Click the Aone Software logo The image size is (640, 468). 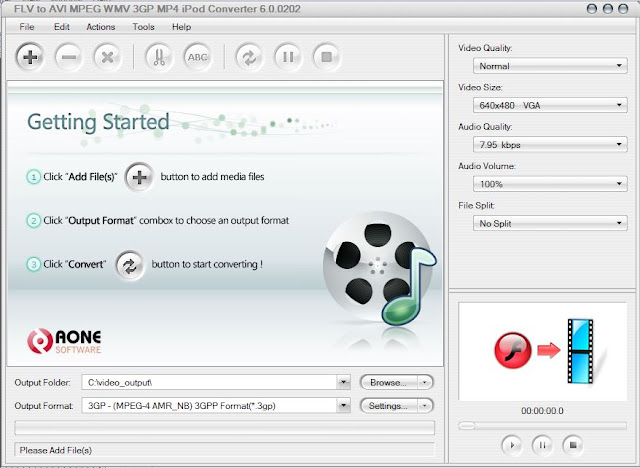pyautogui.click(x=64, y=341)
